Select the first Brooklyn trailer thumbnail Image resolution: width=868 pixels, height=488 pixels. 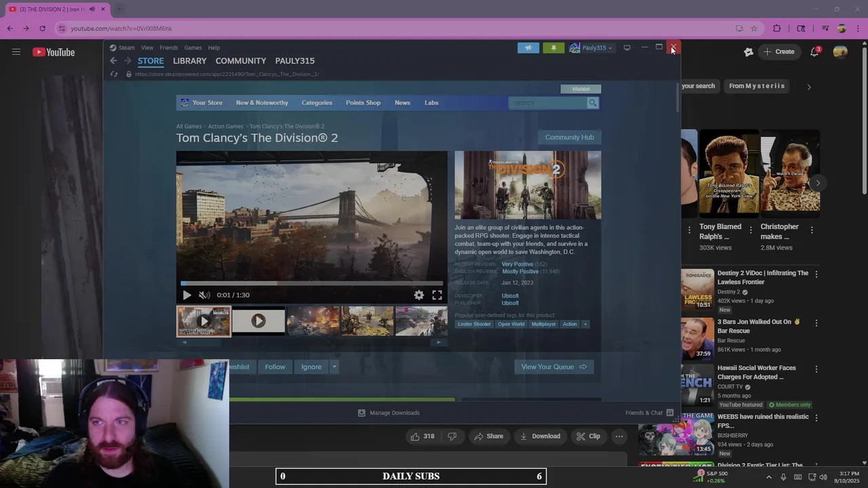204,321
